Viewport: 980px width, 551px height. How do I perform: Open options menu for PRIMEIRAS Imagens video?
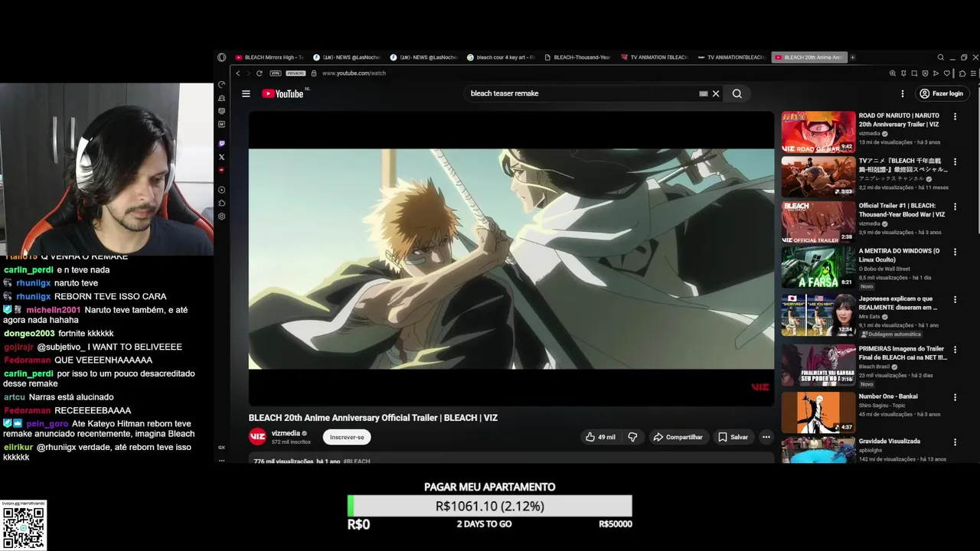tap(955, 350)
